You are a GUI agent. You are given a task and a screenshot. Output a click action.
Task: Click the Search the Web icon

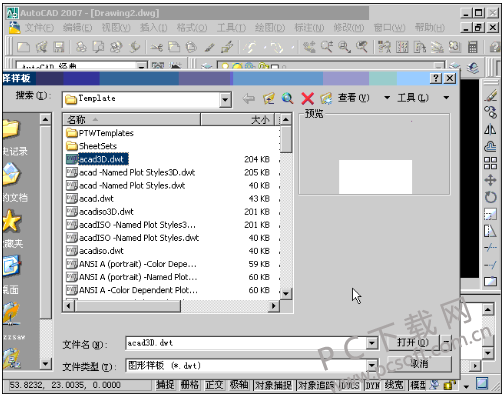287,98
